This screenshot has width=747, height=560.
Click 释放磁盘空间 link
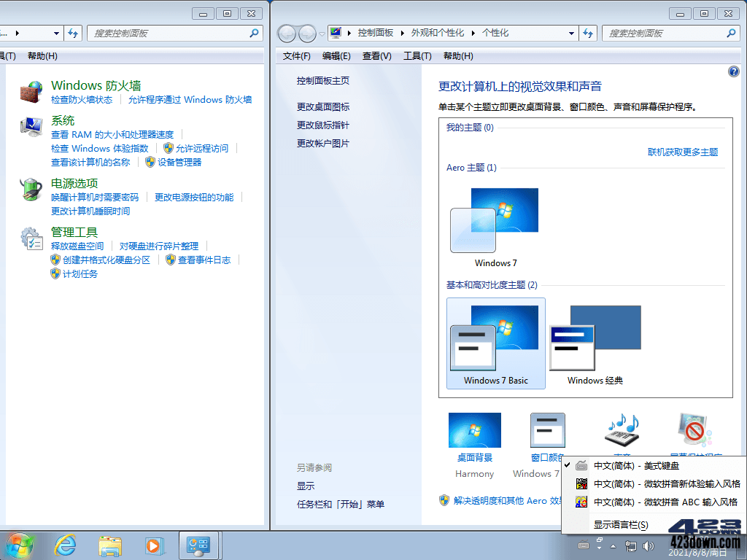click(x=77, y=246)
